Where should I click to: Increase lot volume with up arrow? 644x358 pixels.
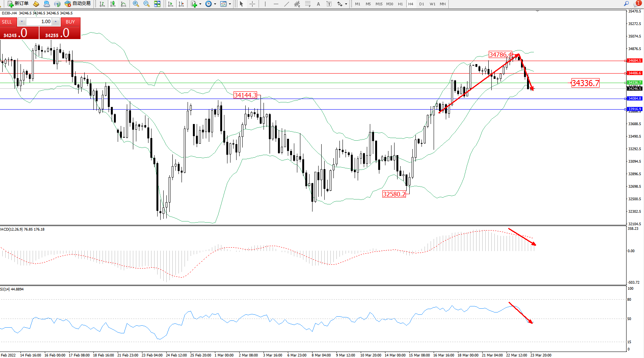click(56, 22)
